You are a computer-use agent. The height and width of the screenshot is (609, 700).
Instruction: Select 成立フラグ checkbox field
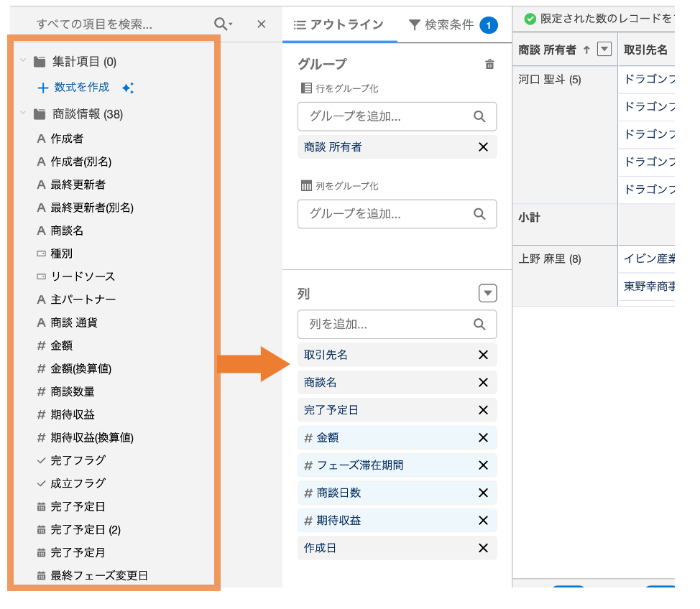(x=78, y=483)
